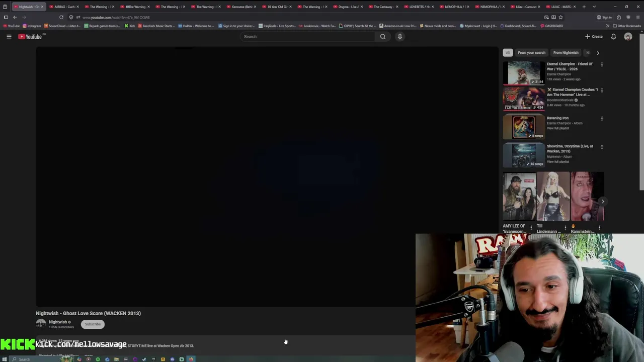Reload the page with refresh icon
Image resolution: width=644 pixels, height=362 pixels.
[x=61, y=17]
